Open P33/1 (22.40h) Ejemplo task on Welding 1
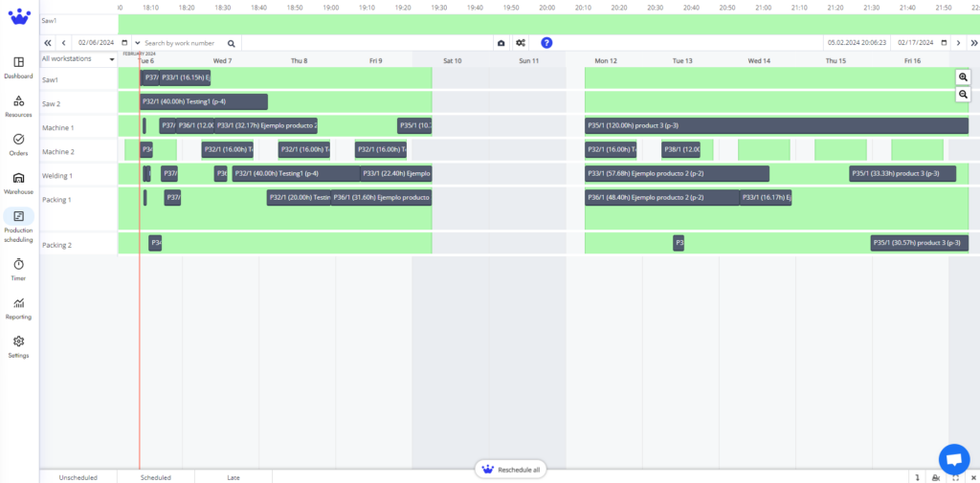The image size is (980, 483). [x=396, y=174]
